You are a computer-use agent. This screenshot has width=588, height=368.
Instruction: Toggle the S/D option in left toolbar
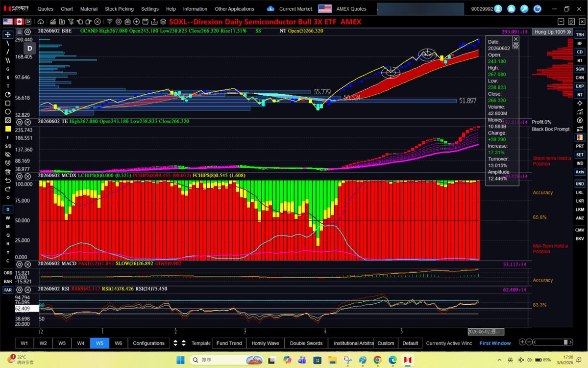[x=8, y=146]
